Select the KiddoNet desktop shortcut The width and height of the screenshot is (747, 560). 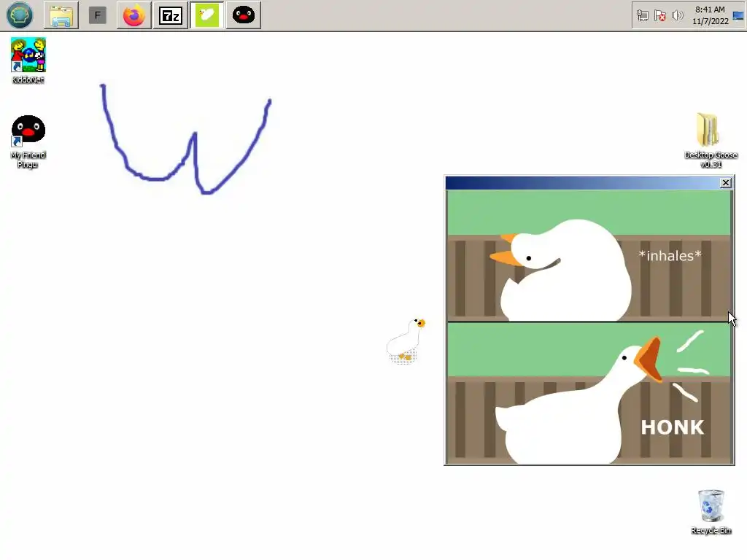[x=28, y=61]
